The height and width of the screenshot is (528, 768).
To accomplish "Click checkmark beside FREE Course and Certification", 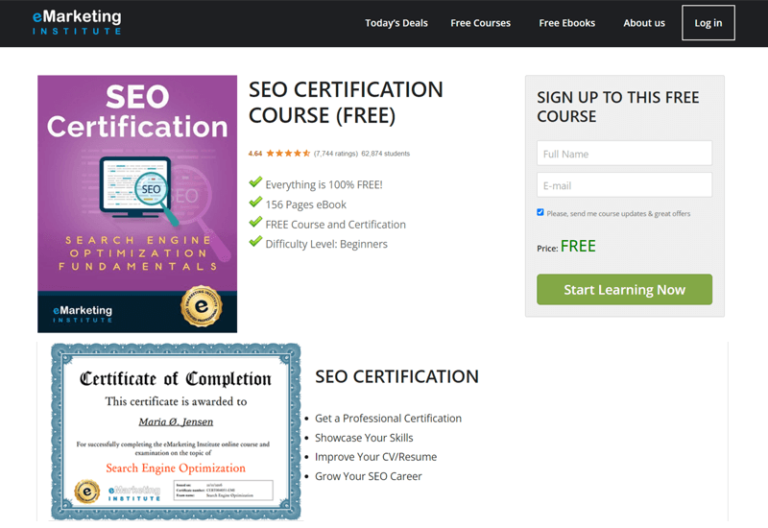I will pos(255,222).
